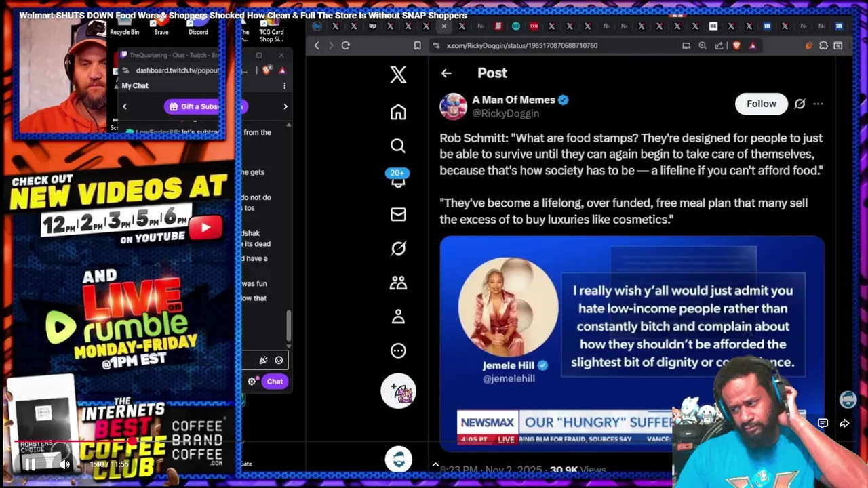Switch to the first browser tab on the left
Screen dimensions: 868x488
point(317,26)
